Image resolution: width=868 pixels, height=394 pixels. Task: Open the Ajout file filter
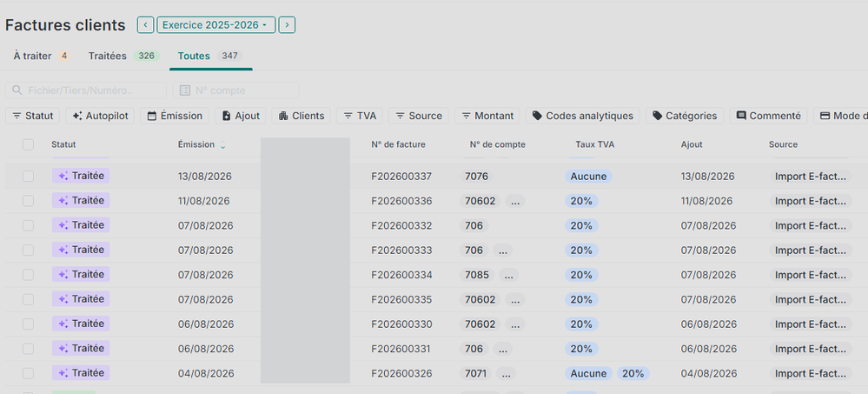coord(241,116)
